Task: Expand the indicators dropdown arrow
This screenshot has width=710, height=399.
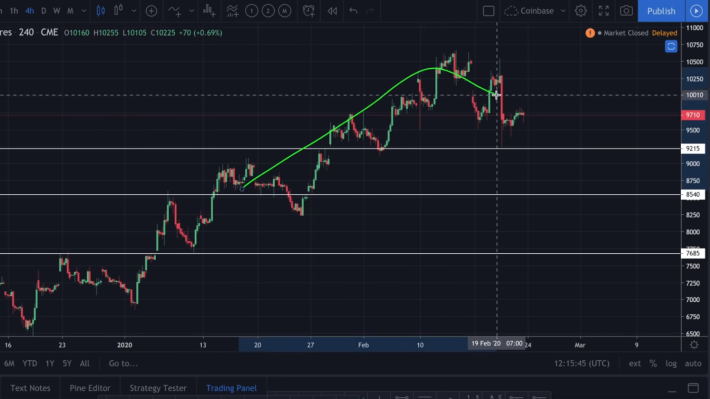Action: click(x=191, y=11)
